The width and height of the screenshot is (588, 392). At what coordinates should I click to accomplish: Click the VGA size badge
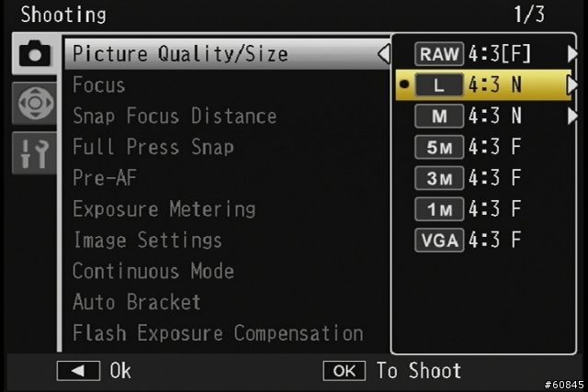click(x=439, y=240)
